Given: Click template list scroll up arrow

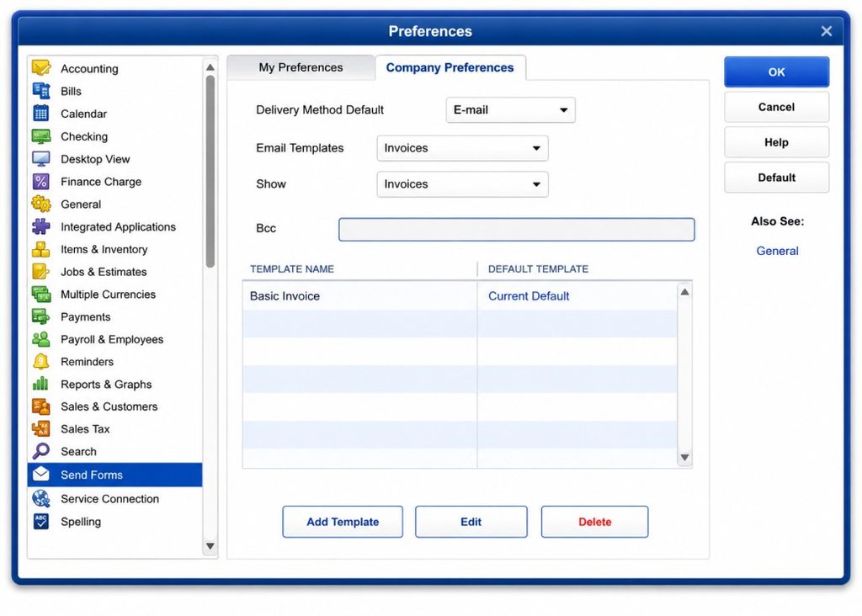Looking at the screenshot, I should pos(684,292).
